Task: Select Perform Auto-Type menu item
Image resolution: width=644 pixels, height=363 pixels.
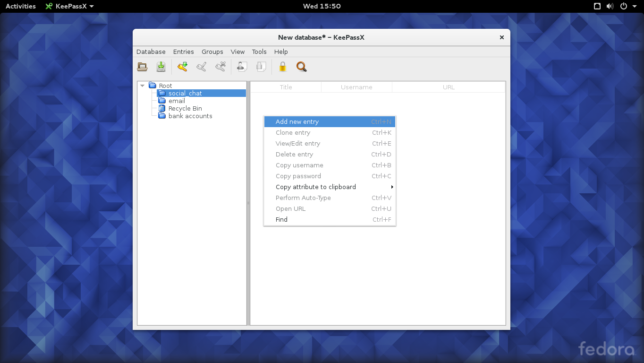Action: 330,198
